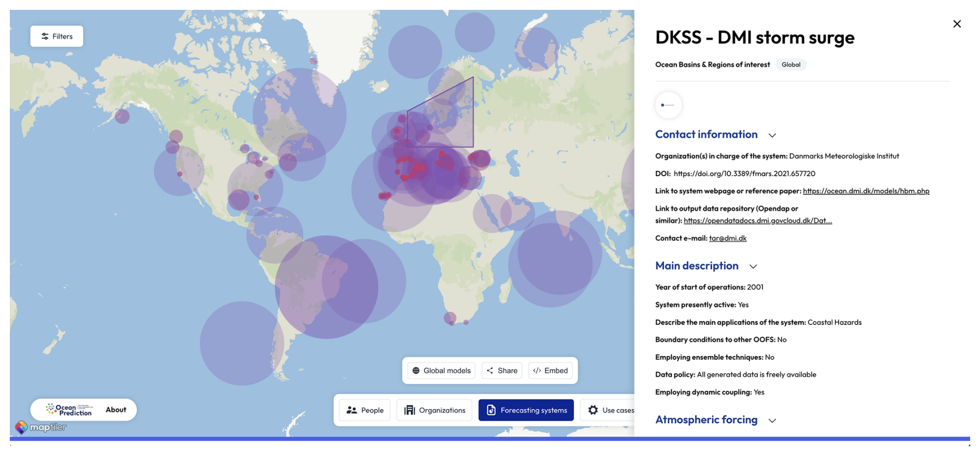This screenshot has height=456, width=980.
Task: Click the Ocean Prediction logo
Action: coord(69,410)
